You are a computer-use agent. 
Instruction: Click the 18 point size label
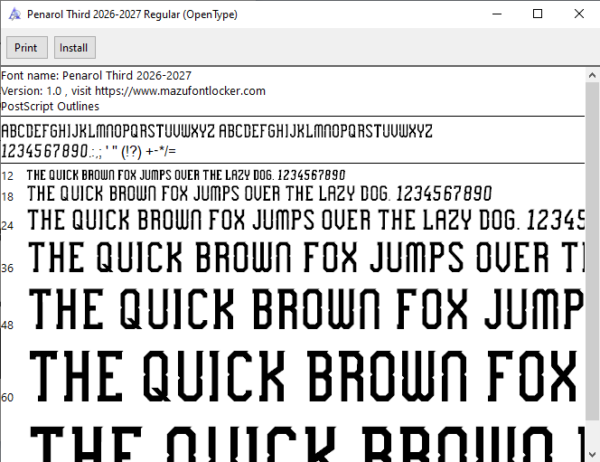tap(7, 197)
